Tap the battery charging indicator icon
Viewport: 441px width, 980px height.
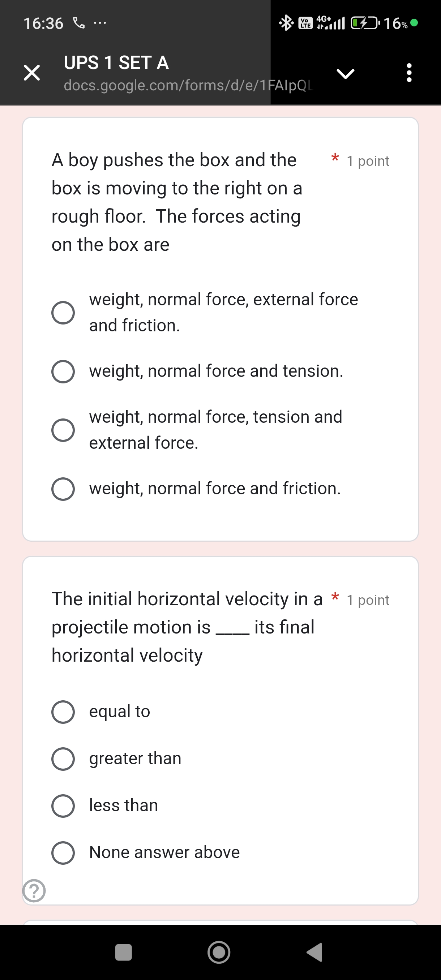pyautogui.click(x=364, y=23)
